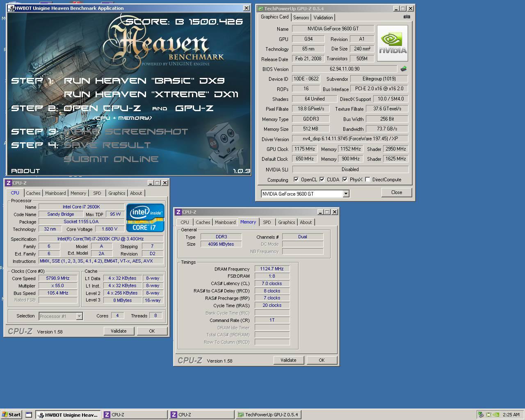This screenshot has height=420, width=525.
Task: Click Take Screenshot in step 3
Action: tap(126, 132)
